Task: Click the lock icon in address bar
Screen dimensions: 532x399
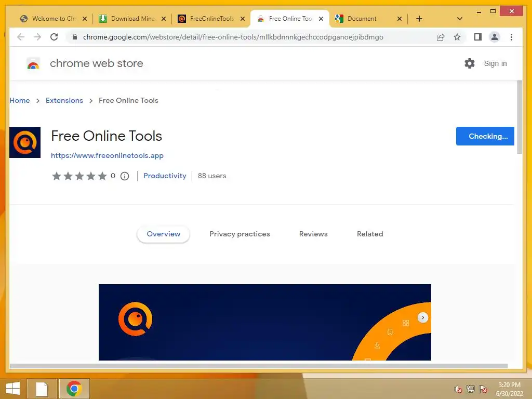Action: click(75, 37)
